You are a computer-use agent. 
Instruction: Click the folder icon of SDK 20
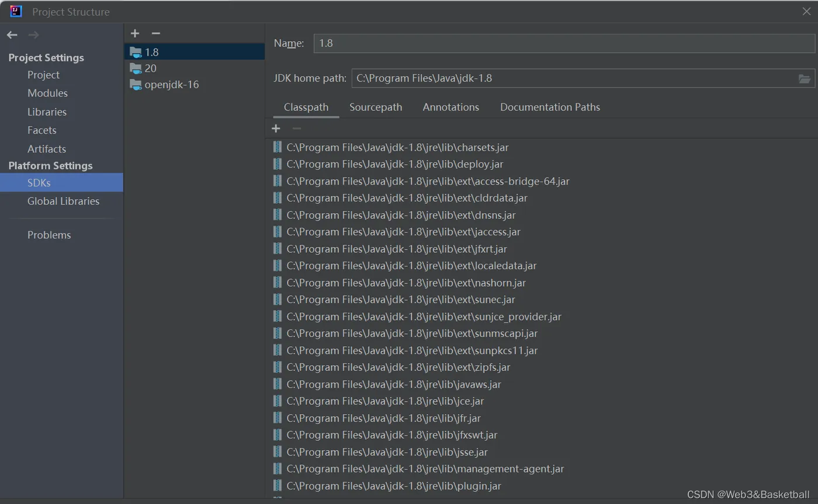[x=136, y=68]
